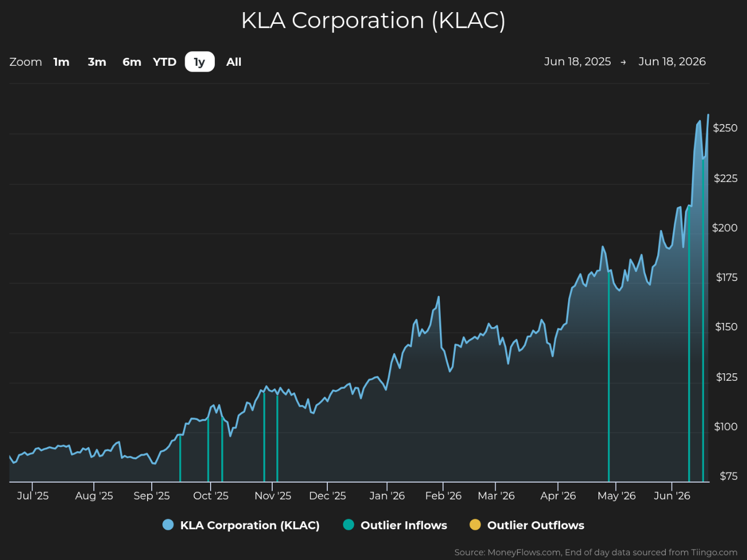Click the 'Apr '26' axis label

[558, 496]
